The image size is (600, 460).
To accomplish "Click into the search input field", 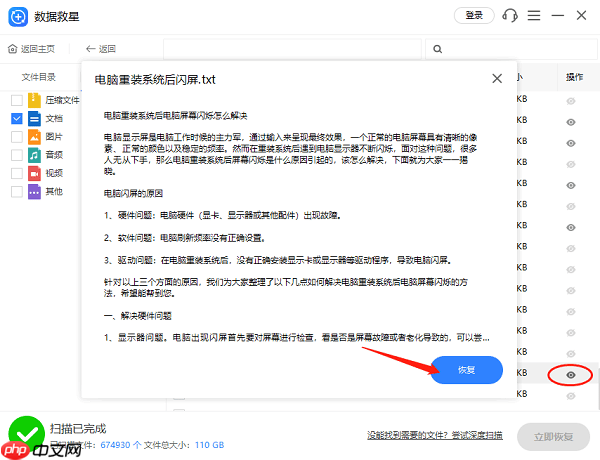I will pyautogui.click(x=510, y=49).
